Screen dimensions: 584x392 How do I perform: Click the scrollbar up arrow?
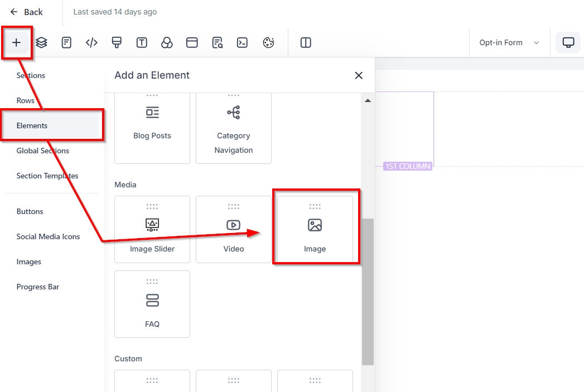(x=368, y=100)
